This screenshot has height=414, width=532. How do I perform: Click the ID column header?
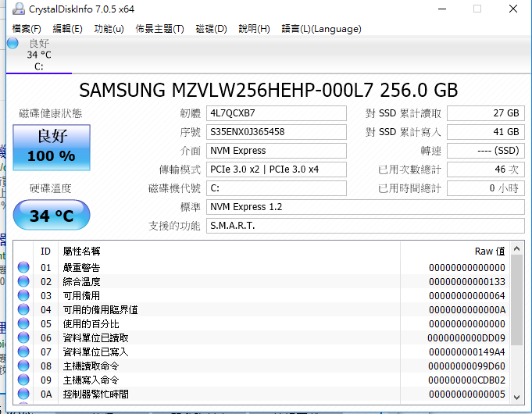45,251
